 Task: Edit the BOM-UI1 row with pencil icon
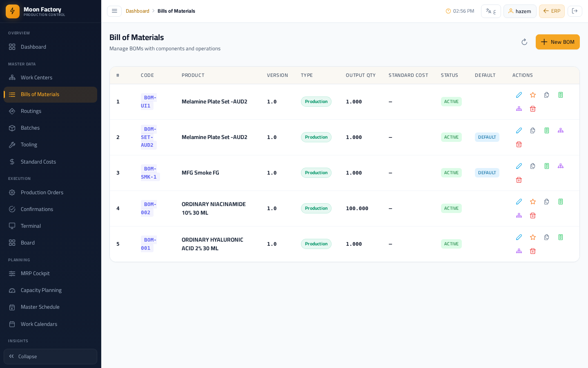pos(519,95)
